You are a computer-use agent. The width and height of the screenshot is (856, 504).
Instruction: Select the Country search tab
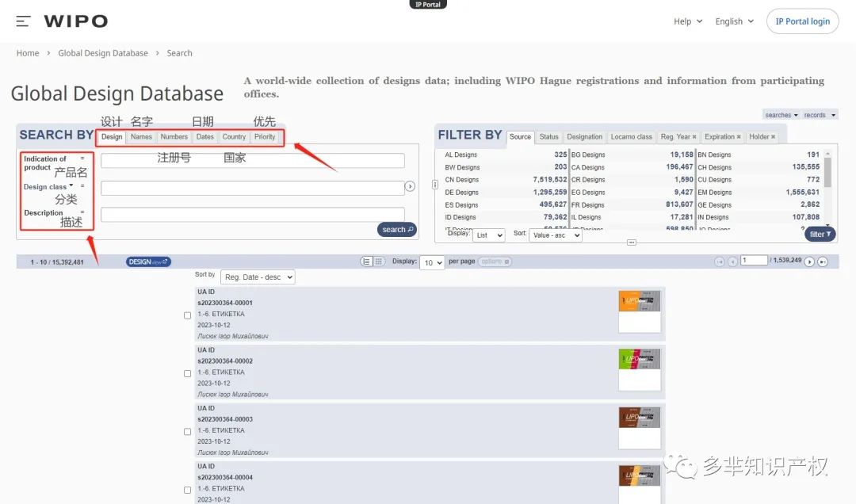click(x=234, y=137)
